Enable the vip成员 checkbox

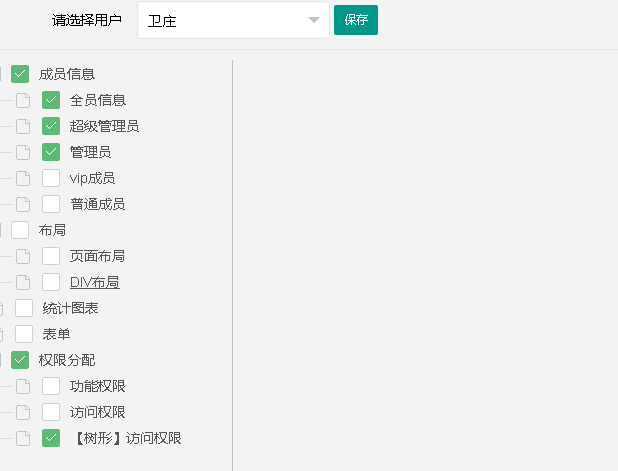pyautogui.click(x=51, y=178)
